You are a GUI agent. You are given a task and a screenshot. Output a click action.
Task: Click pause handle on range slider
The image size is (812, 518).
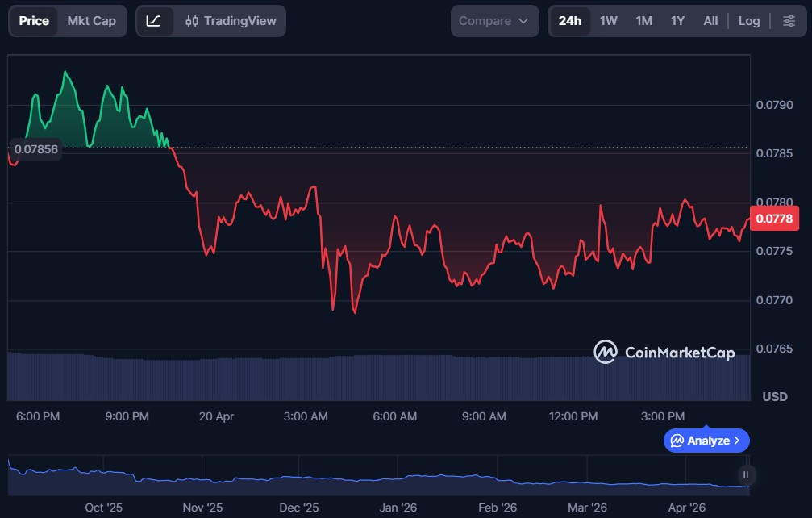click(746, 474)
